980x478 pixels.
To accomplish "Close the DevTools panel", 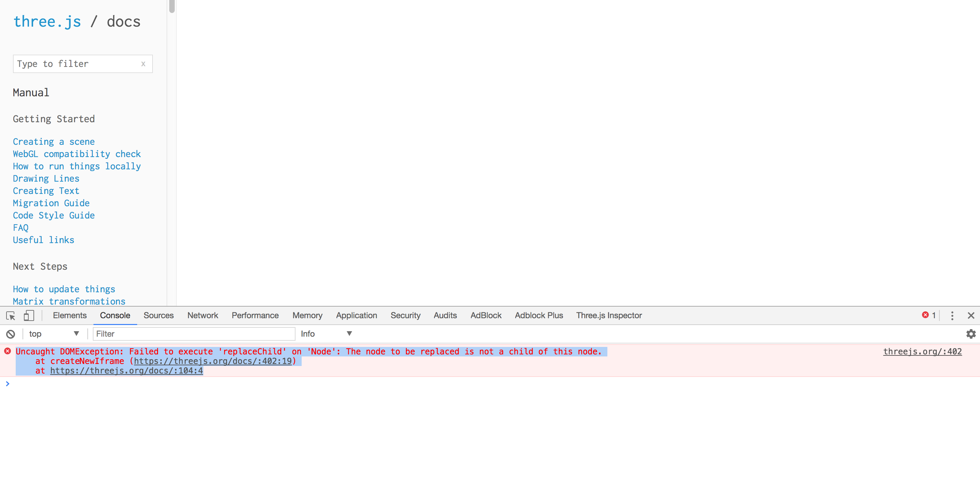I will point(971,315).
